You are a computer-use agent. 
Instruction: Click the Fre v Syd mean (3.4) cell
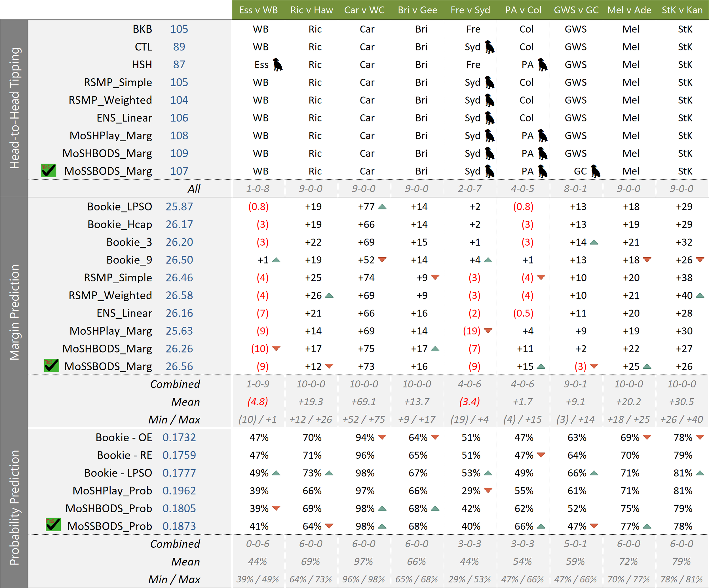pyautogui.click(x=470, y=402)
